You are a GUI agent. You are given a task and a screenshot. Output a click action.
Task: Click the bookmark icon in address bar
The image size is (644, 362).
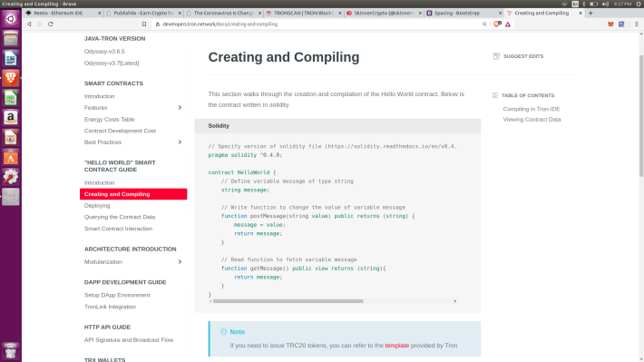[x=144, y=24]
